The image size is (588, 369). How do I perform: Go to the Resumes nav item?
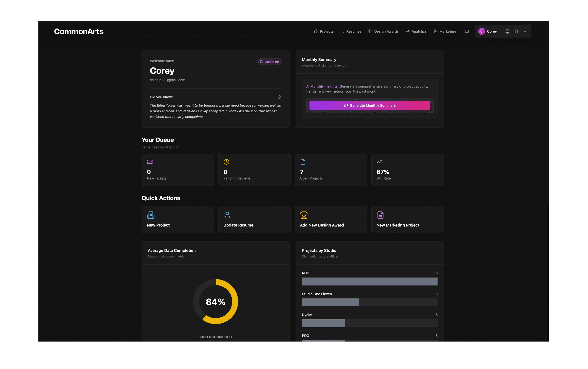point(351,31)
